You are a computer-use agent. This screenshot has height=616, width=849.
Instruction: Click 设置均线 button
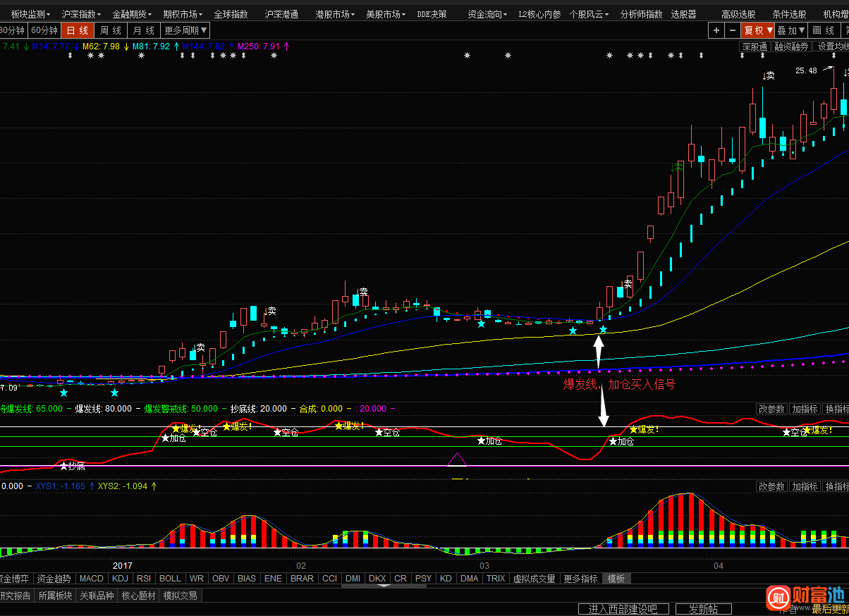pyautogui.click(x=831, y=47)
